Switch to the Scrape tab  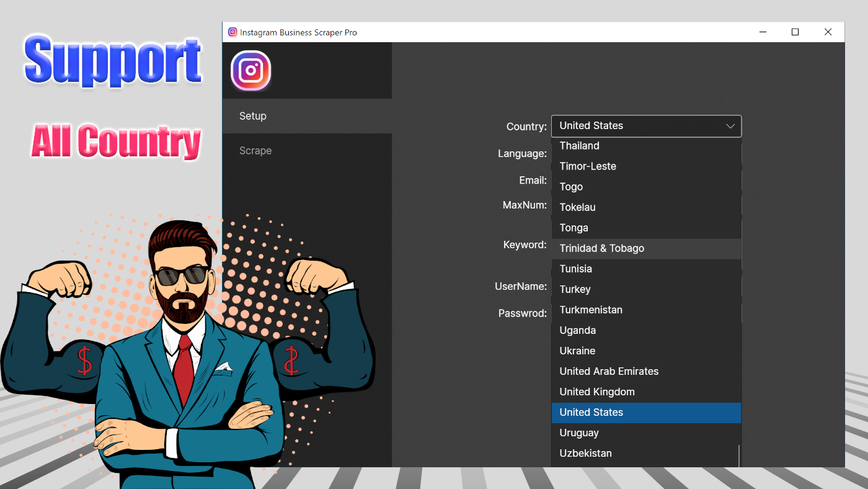click(x=307, y=151)
